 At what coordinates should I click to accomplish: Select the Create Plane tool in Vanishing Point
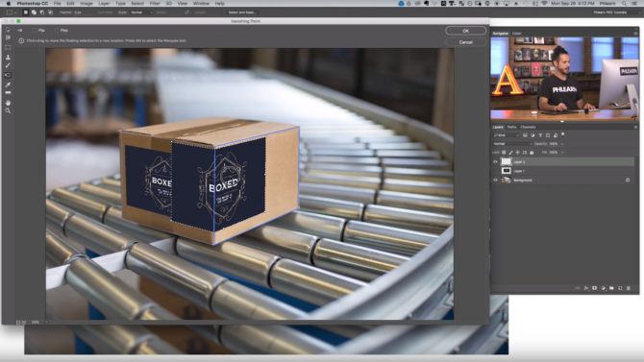click(x=8, y=37)
